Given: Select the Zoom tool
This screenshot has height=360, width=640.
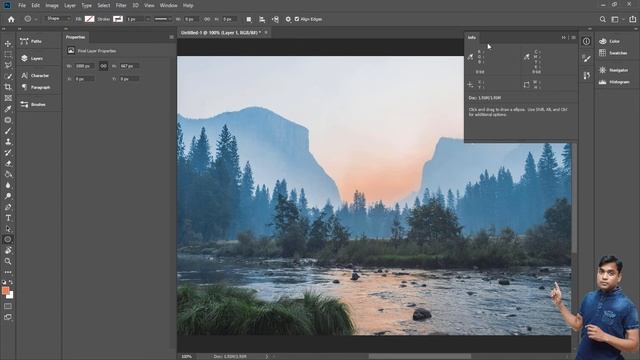Looking at the screenshot, I should coord(8,261).
